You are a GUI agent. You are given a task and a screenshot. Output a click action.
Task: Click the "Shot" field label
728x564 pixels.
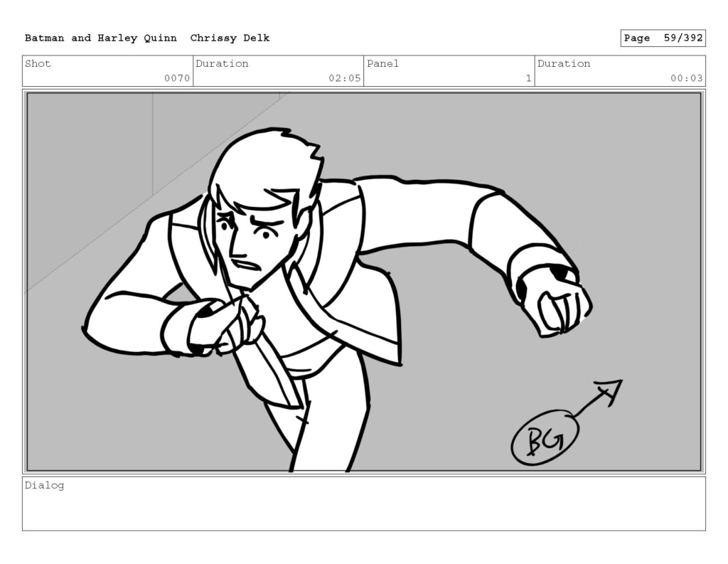click(x=38, y=63)
